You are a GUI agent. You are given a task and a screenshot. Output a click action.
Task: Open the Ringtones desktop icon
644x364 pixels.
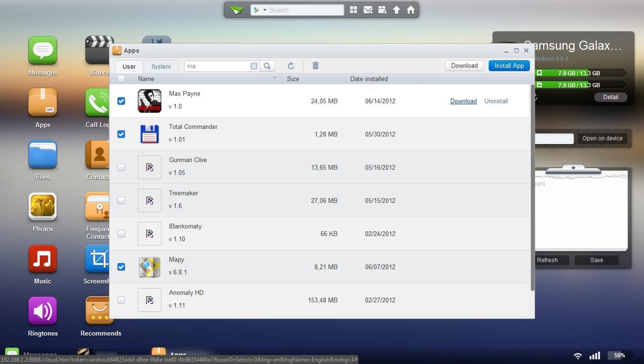click(x=43, y=311)
